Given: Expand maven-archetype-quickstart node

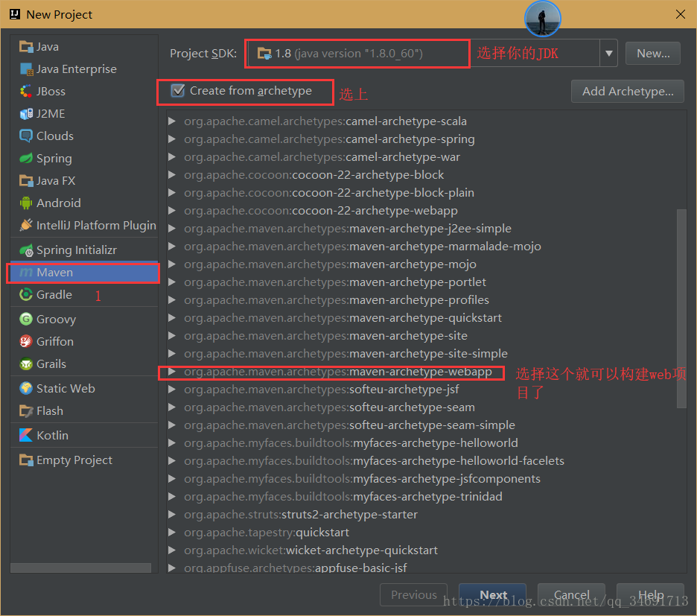Looking at the screenshot, I should click(x=172, y=317).
